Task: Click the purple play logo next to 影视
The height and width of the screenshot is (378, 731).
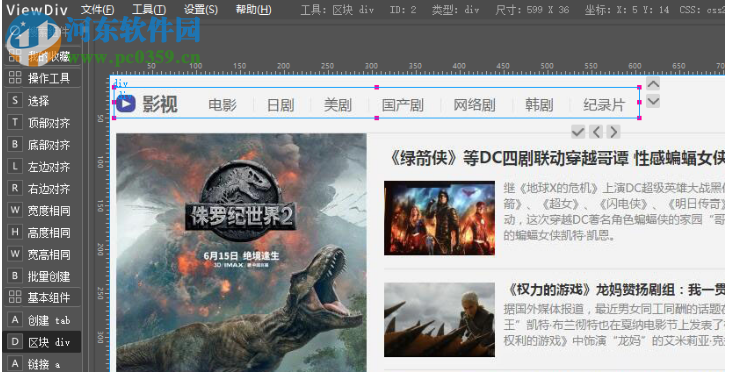Action: pos(126,103)
